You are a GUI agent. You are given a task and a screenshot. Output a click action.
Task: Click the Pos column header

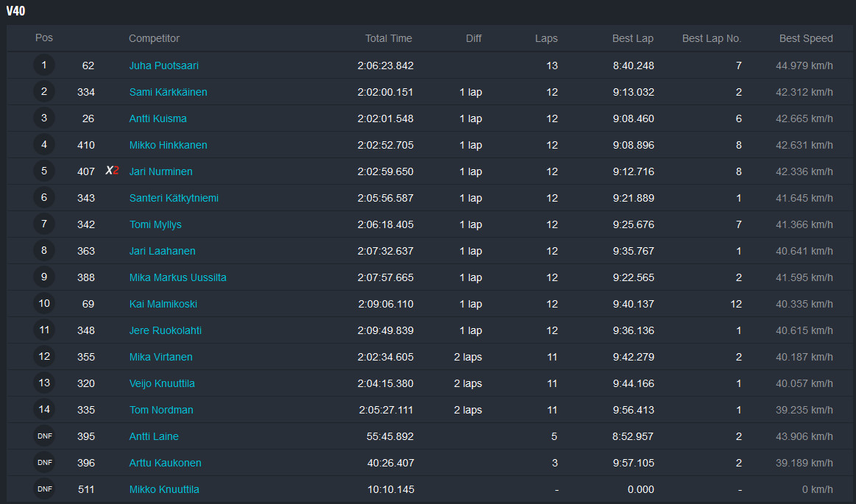point(43,38)
